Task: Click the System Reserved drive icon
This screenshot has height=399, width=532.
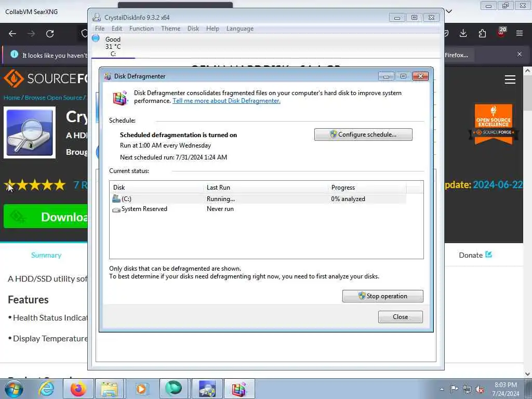Action: (x=116, y=210)
